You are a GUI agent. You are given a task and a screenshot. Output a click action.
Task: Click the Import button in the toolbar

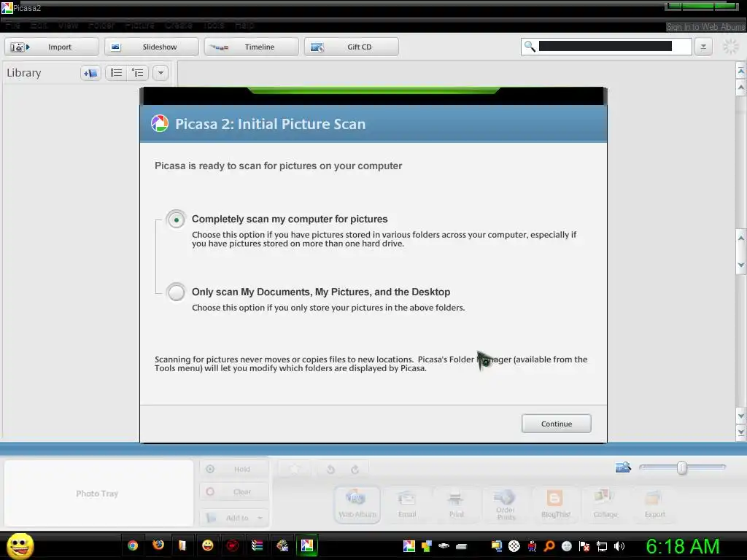[x=52, y=47]
